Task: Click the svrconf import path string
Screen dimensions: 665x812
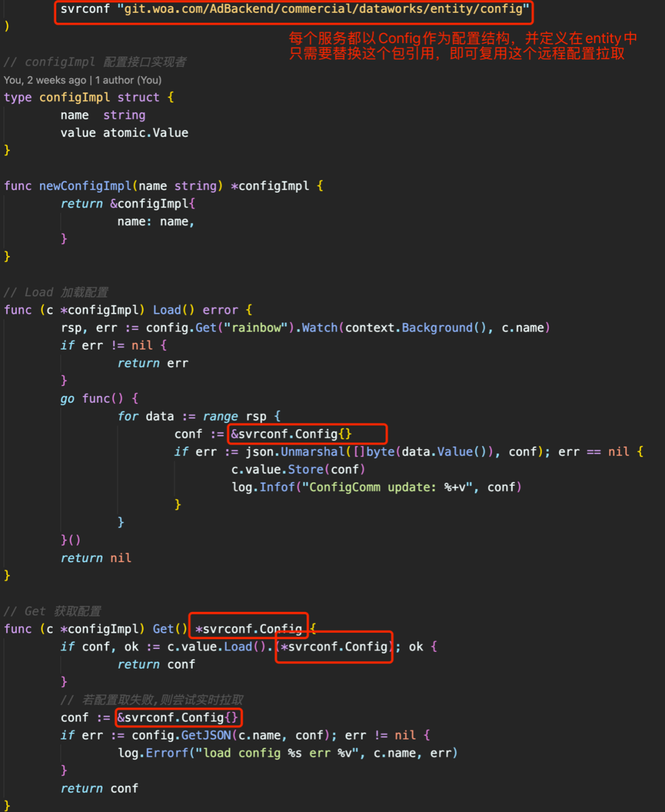Action: coord(323,9)
